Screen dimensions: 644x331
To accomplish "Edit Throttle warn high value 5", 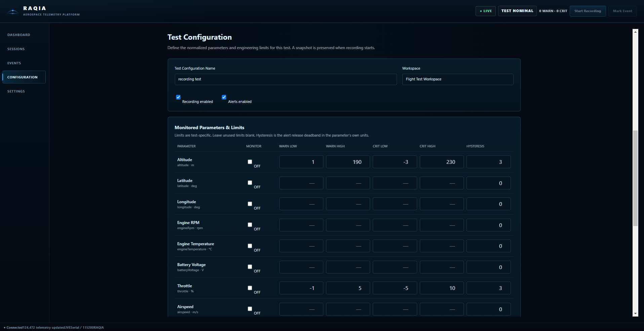I will point(348,288).
